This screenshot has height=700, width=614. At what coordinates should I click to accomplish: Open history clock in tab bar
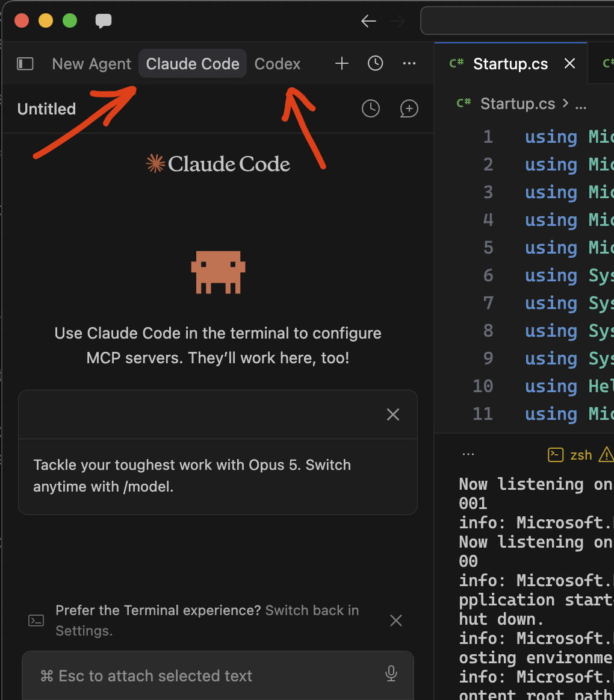click(375, 63)
